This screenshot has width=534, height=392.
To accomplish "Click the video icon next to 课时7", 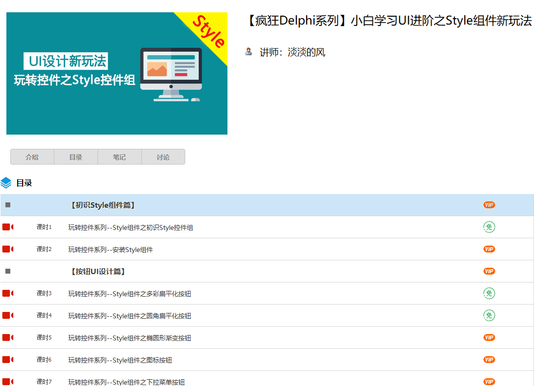I will 7,381.
